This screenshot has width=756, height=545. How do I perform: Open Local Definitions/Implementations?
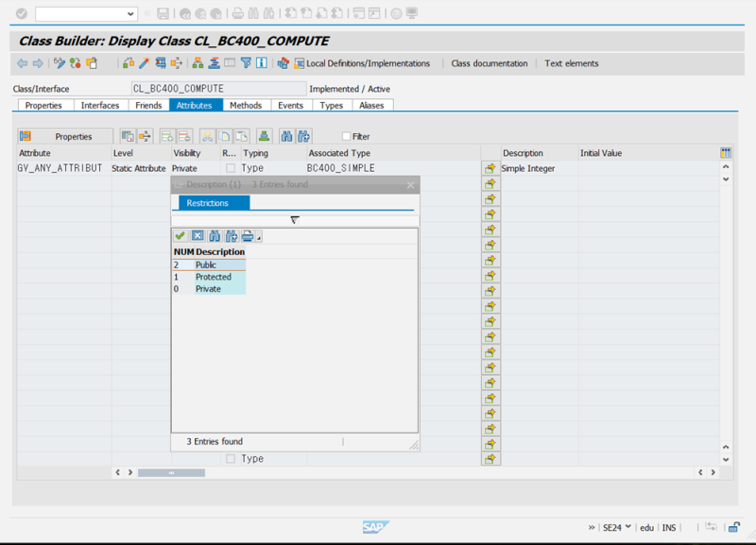click(x=362, y=63)
